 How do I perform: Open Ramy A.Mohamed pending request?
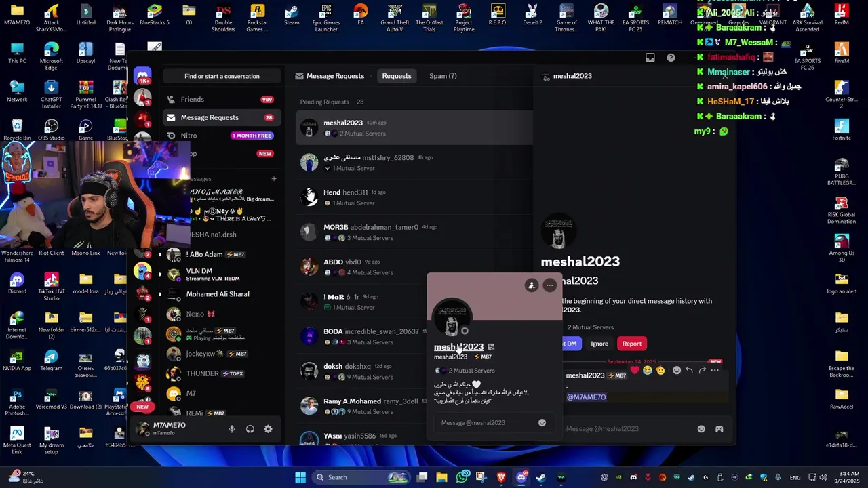click(x=361, y=406)
